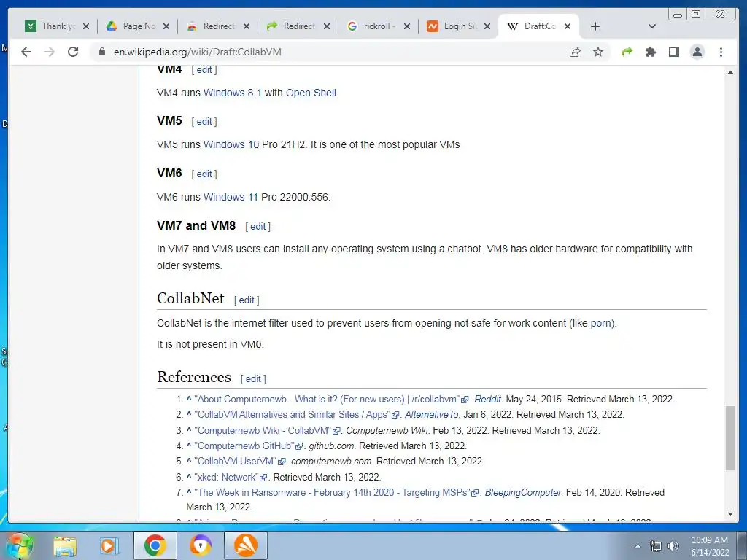
Task: Edit the VM4 section
Action: [x=204, y=69]
